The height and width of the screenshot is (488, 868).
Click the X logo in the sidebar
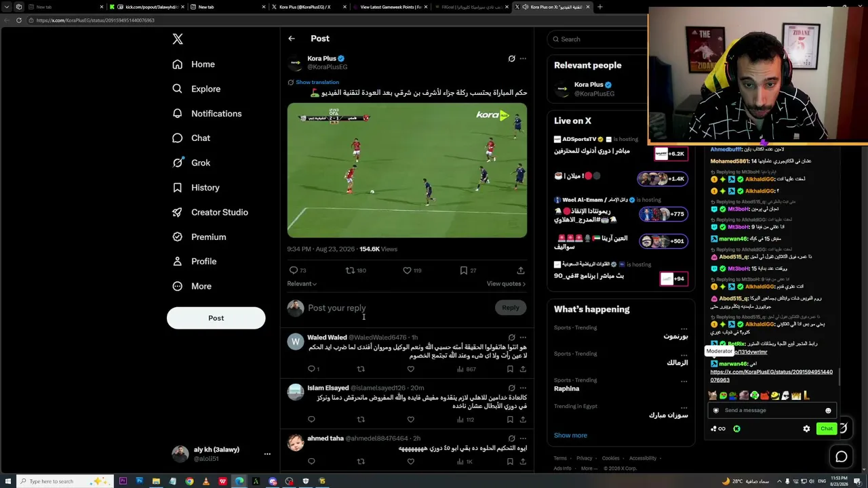178,39
